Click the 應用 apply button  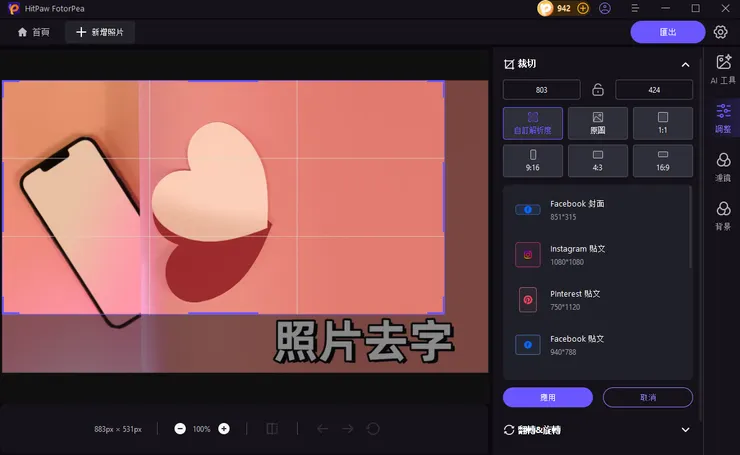click(547, 397)
